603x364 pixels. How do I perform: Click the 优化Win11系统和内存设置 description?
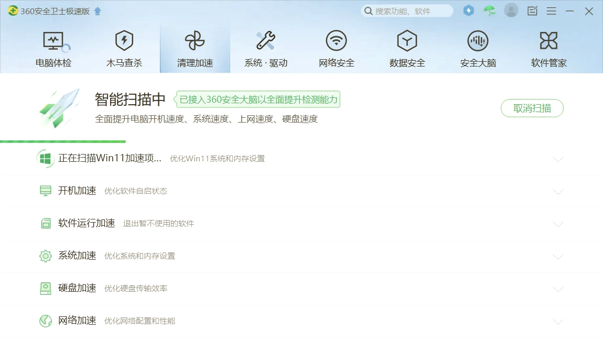pyautogui.click(x=217, y=159)
